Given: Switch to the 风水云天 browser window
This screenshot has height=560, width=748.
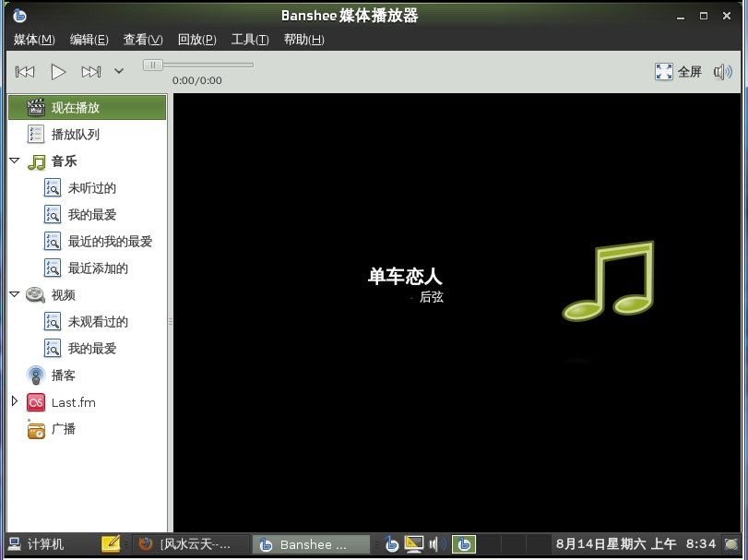Looking at the screenshot, I should [191, 544].
